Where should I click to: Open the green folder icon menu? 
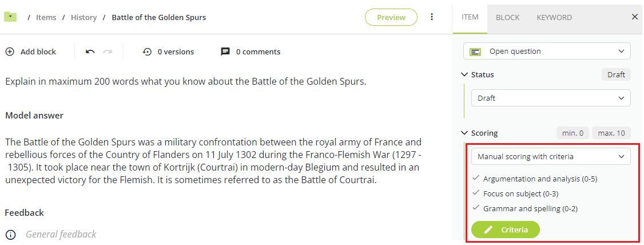coord(10,17)
